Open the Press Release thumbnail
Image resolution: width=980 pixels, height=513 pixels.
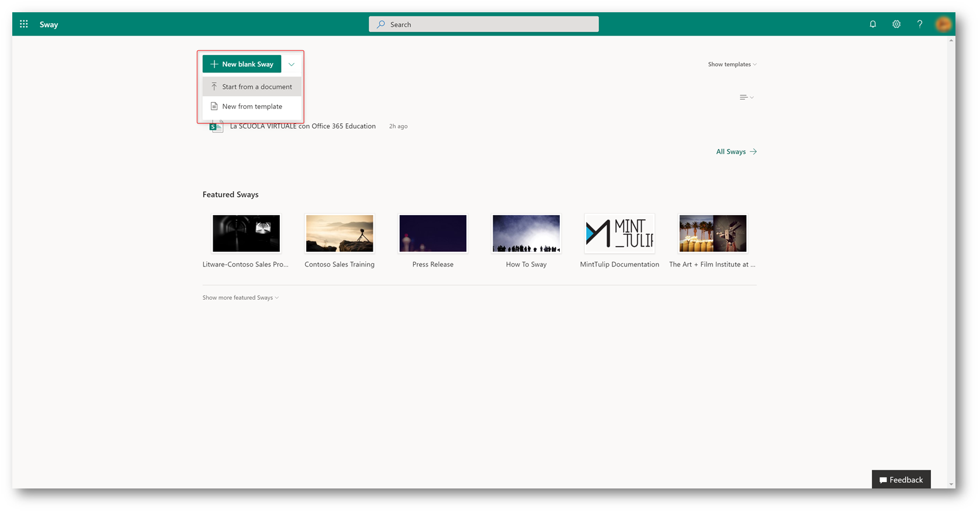(433, 233)
